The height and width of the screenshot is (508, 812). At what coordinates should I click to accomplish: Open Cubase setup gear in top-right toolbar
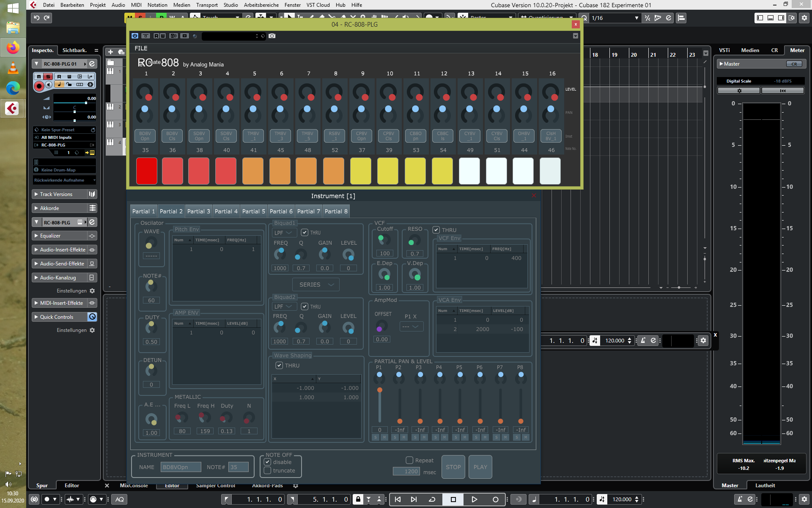804,18
